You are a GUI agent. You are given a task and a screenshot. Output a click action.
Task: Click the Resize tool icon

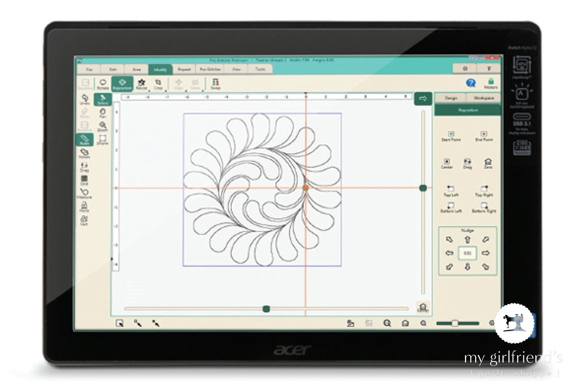click(142, 84)
